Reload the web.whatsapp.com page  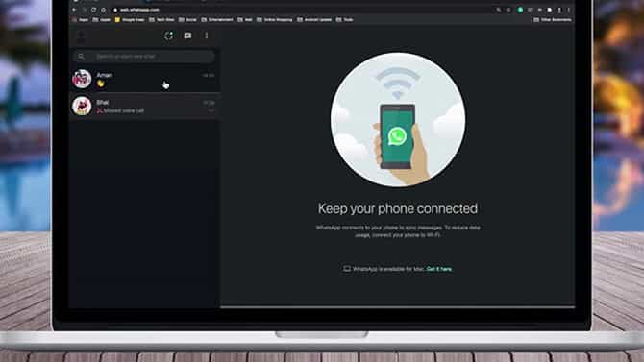coord(93,10)
